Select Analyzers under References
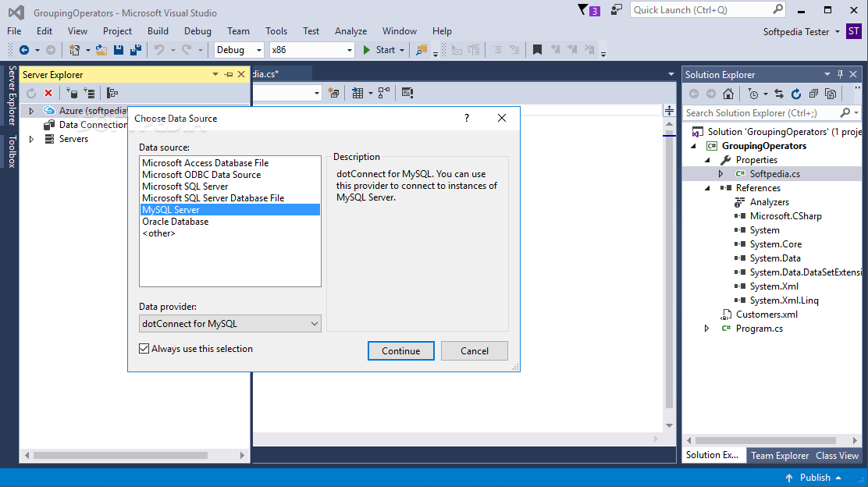This screenshot has width=868, height=487. tap(769, 202)
